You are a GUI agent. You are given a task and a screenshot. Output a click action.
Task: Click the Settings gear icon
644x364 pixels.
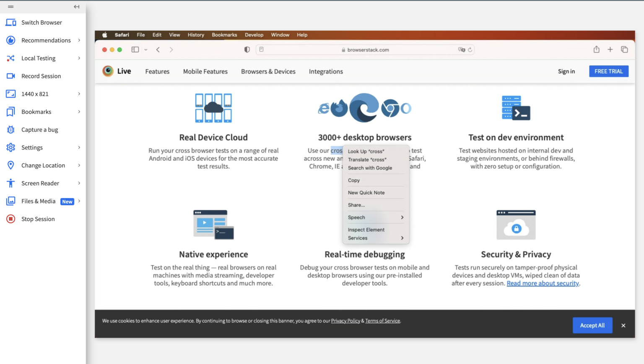point(11,147)
